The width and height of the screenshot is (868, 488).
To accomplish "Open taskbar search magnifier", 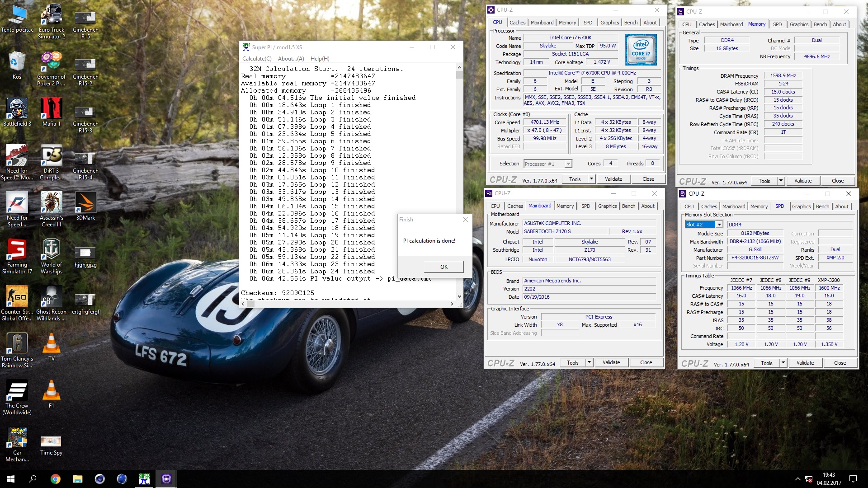I will pos(33,479).
